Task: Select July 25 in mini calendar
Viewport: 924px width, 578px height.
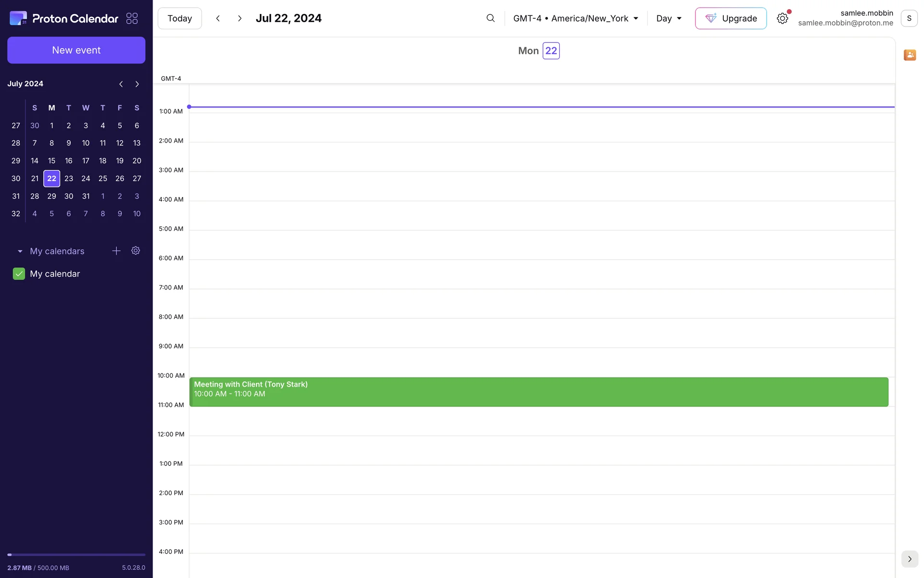Action: pos(103,178)
